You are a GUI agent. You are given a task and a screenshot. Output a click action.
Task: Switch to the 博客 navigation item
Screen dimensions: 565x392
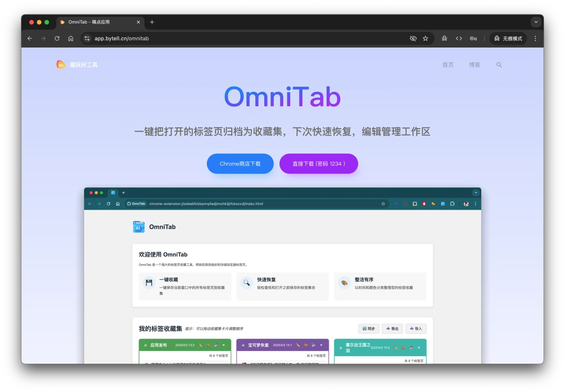[x=474, y=65]
